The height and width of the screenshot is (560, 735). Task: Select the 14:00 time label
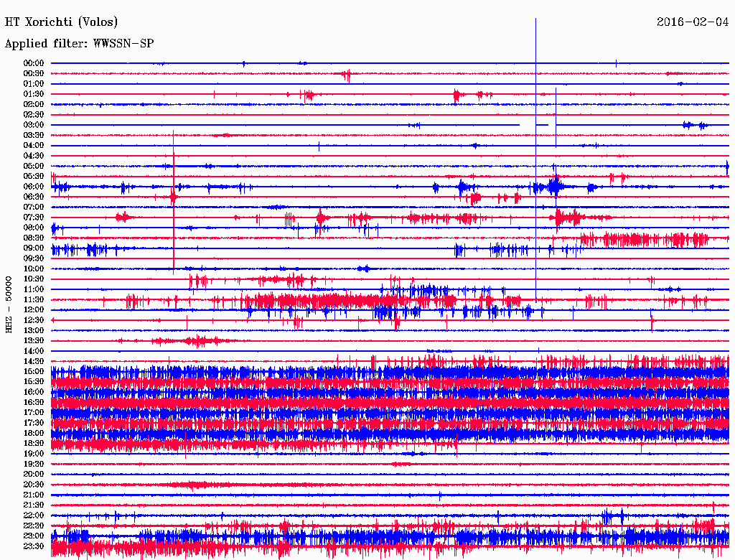(x=34, y=351)
